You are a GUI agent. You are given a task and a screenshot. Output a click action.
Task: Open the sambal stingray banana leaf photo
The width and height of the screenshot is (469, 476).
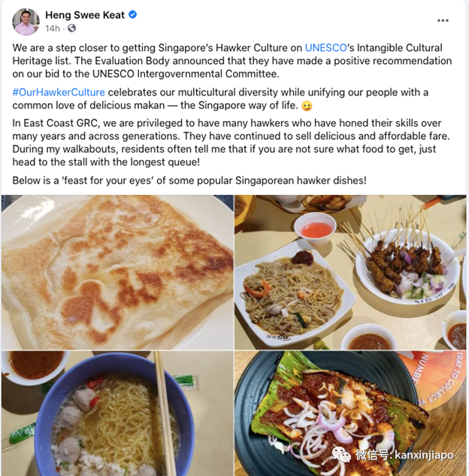pos(350,413)
